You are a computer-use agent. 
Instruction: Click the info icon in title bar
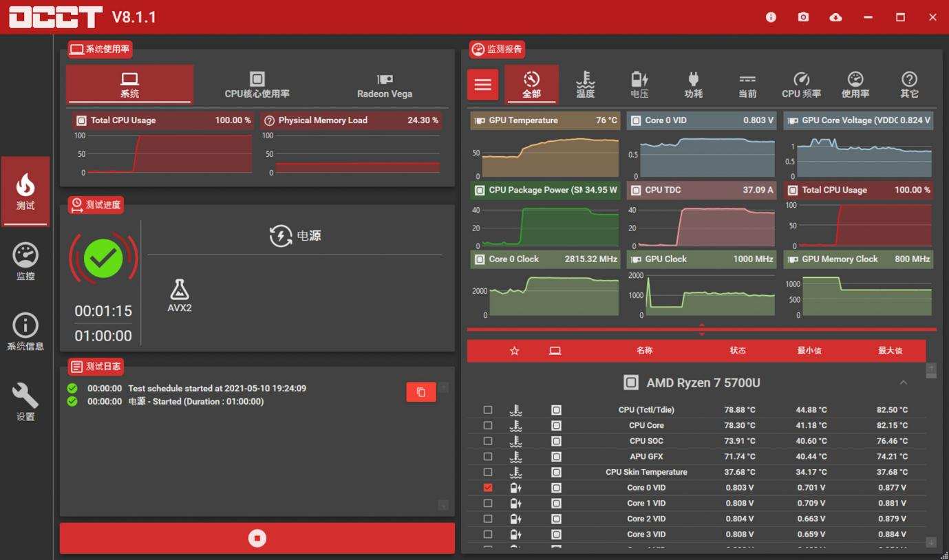tap(771, 17)
